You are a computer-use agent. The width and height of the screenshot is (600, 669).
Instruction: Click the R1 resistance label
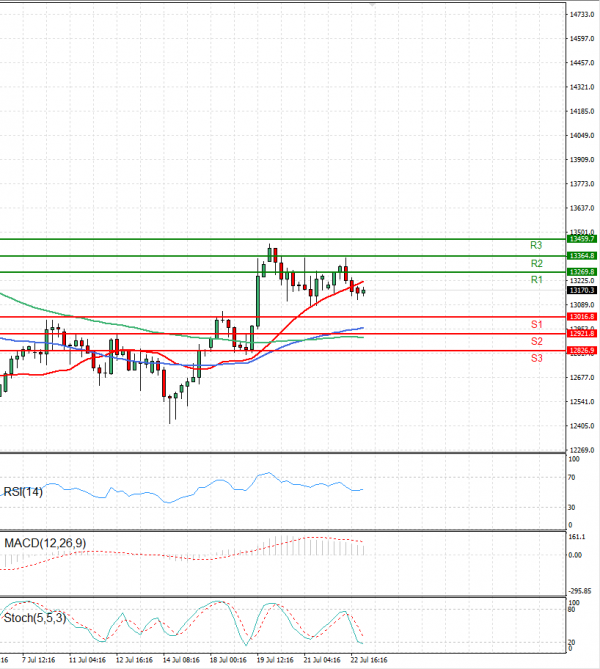pos(536,280)
